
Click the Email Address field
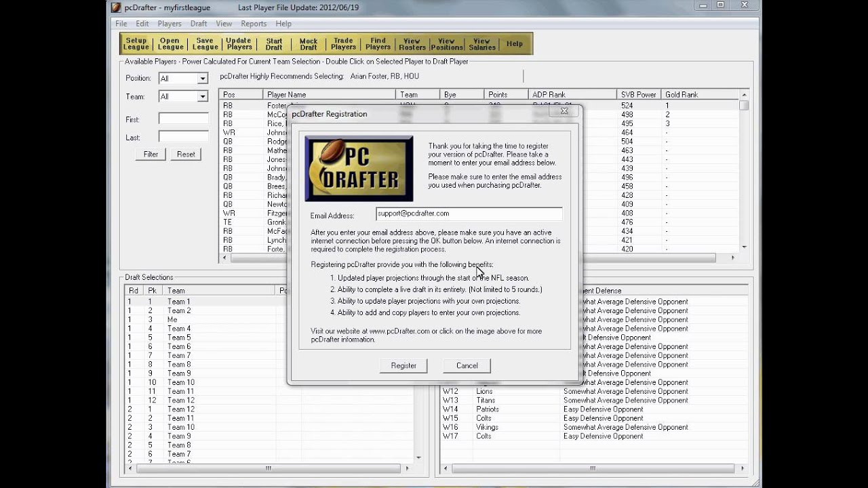pyautogui.click(x=469, y=214)
